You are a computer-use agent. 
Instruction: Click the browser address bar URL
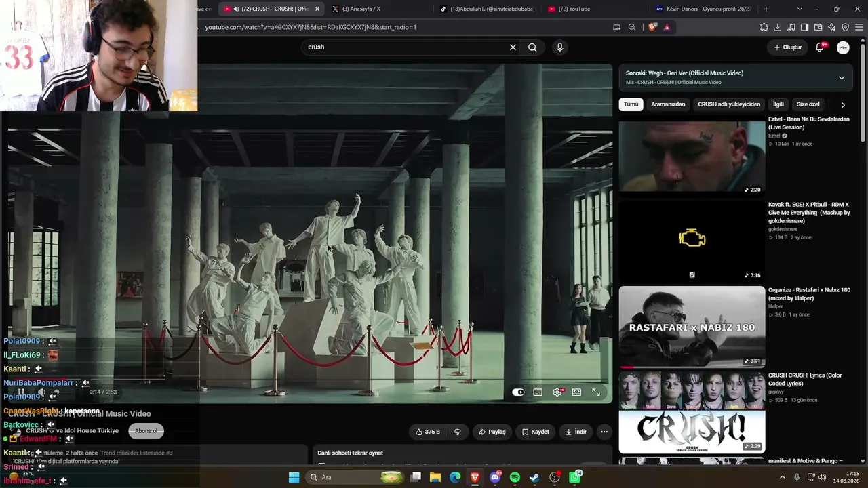click(x=311, y=27)
